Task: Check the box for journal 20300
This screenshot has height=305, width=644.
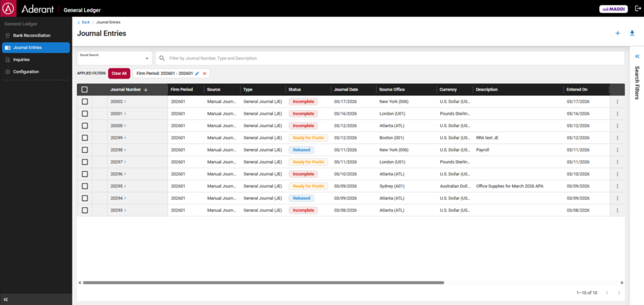Action: pos(85,126)
